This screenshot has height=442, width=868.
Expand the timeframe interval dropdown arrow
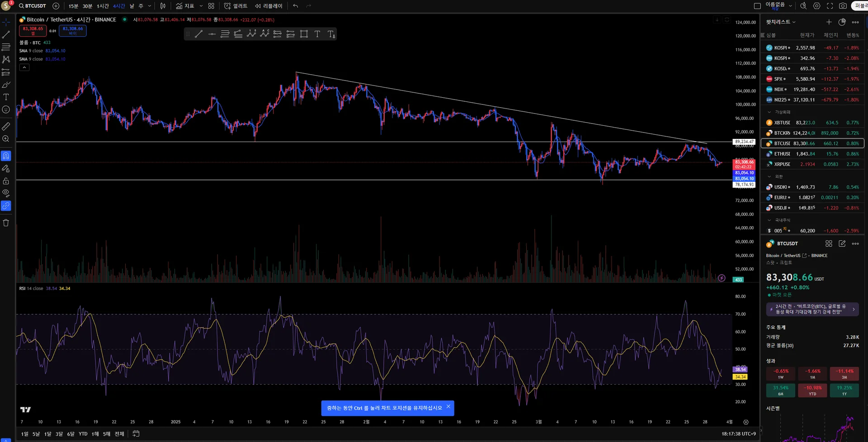coord(150,6)
